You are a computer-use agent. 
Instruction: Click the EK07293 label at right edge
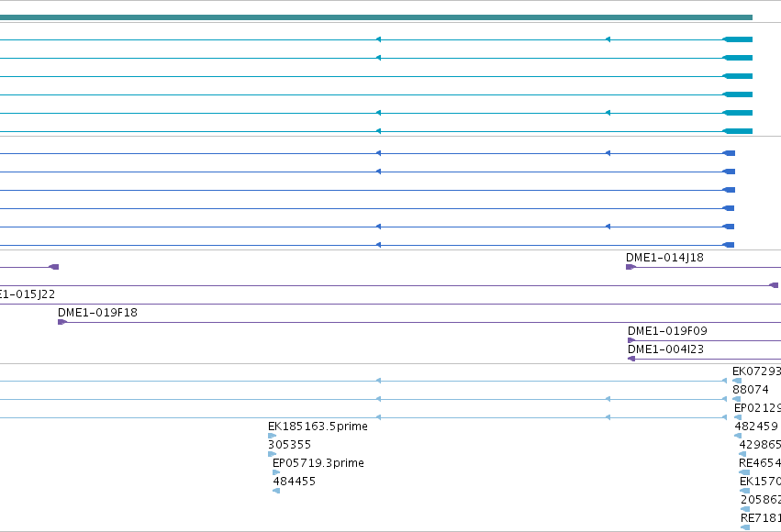[x=756, y=371]
